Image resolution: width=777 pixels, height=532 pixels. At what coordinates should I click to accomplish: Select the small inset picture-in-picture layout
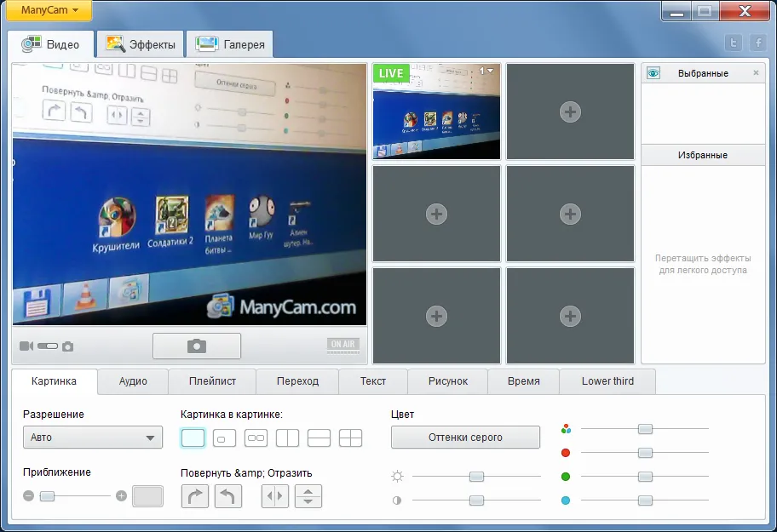(x=224, y=438)
